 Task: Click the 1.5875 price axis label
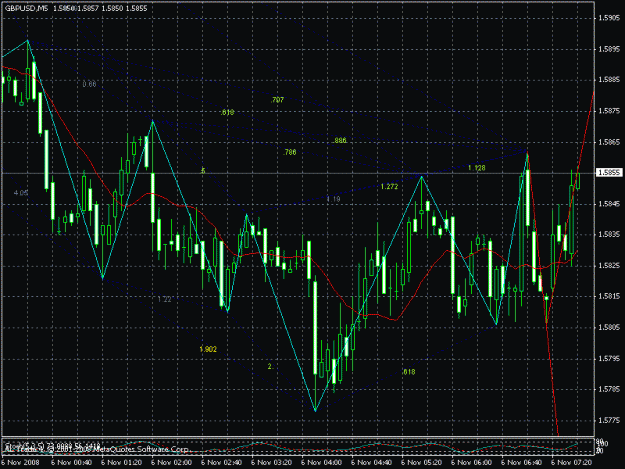click(609, 111)
